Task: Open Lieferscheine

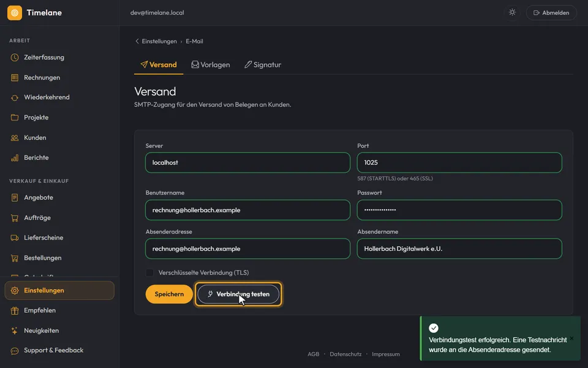Action: [59, 238]
